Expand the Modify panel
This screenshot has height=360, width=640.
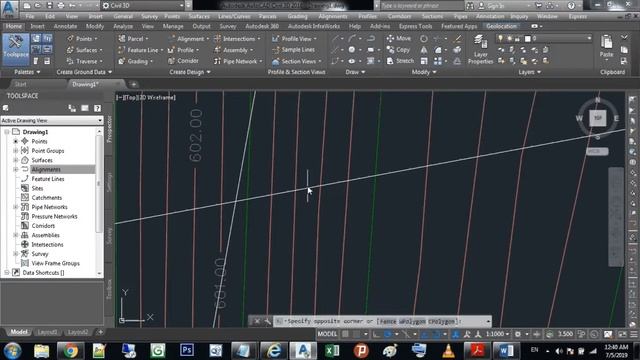coord(424,72)
